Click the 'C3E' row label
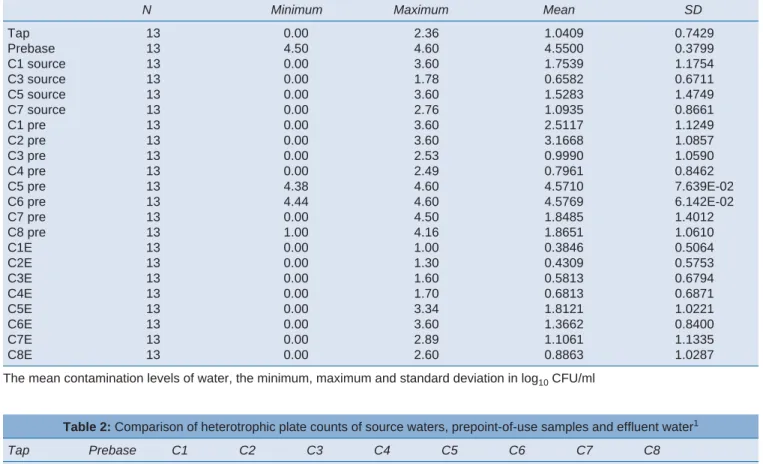Screen dimensions: 763x464 [x=20, y=278]
